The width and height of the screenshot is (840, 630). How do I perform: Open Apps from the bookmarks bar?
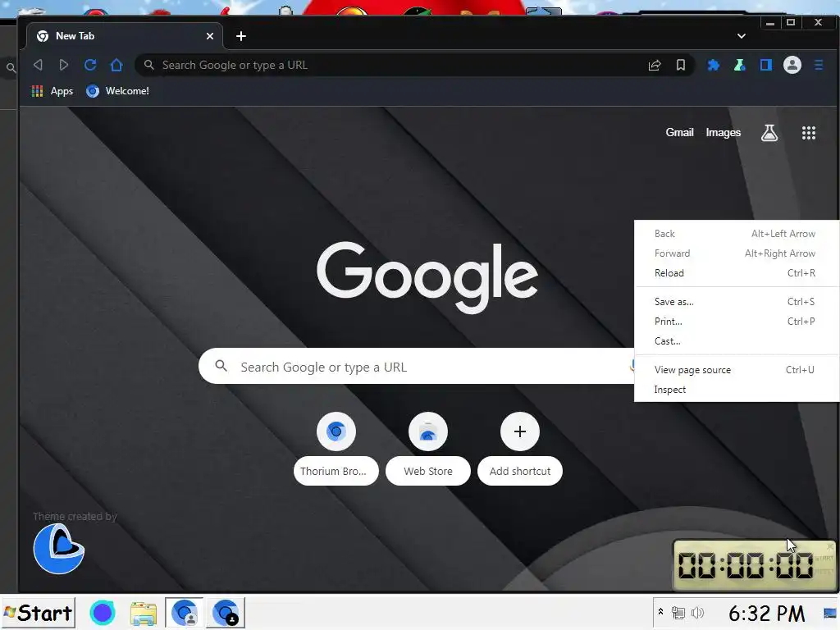tap(52, 91)
